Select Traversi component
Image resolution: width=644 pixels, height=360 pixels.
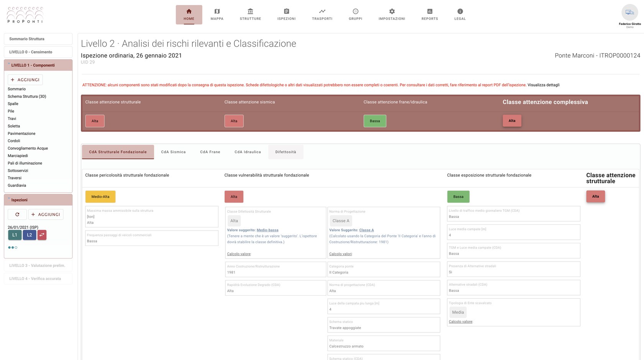pyautogui.click(x=15, y=178)
